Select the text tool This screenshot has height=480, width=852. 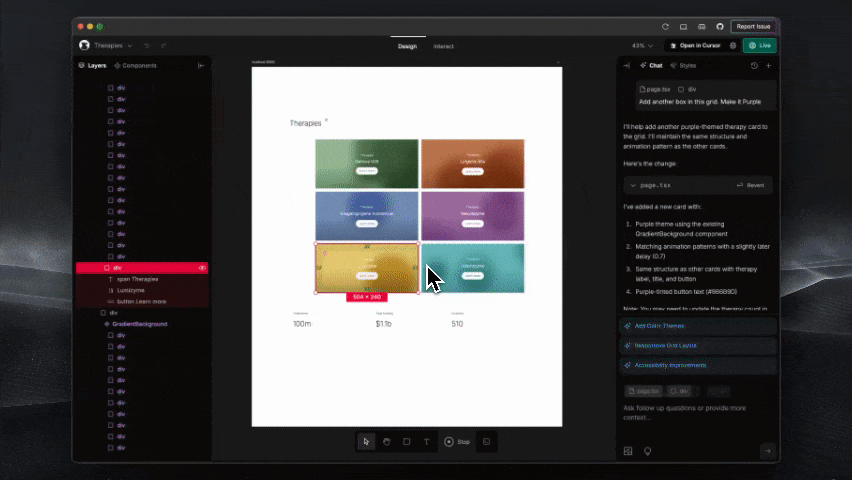(x=426, y=441)
